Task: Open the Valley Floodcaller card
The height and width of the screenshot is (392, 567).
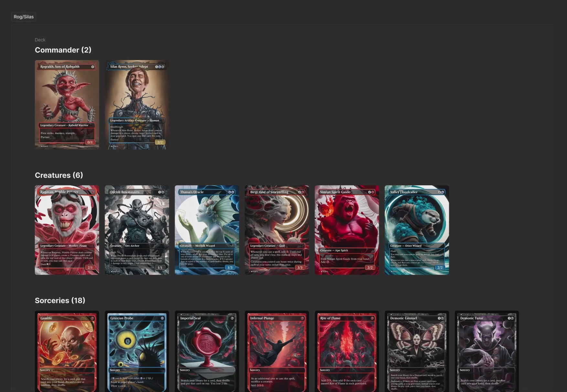Action: [417, 230]
